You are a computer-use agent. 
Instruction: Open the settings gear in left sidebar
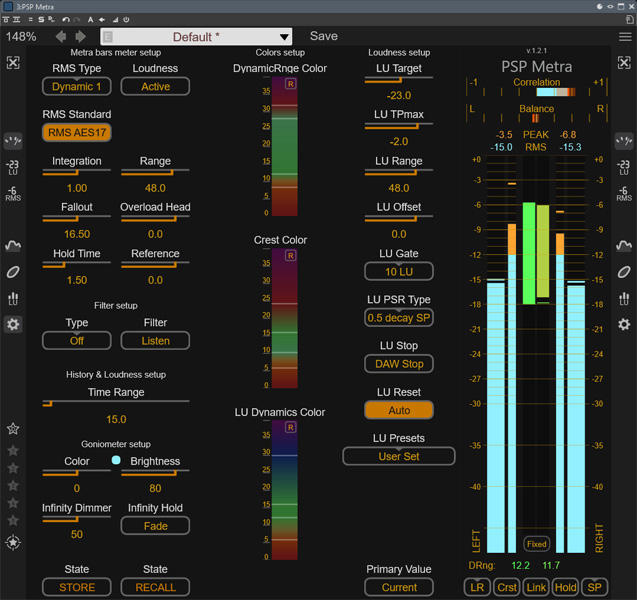13,324
